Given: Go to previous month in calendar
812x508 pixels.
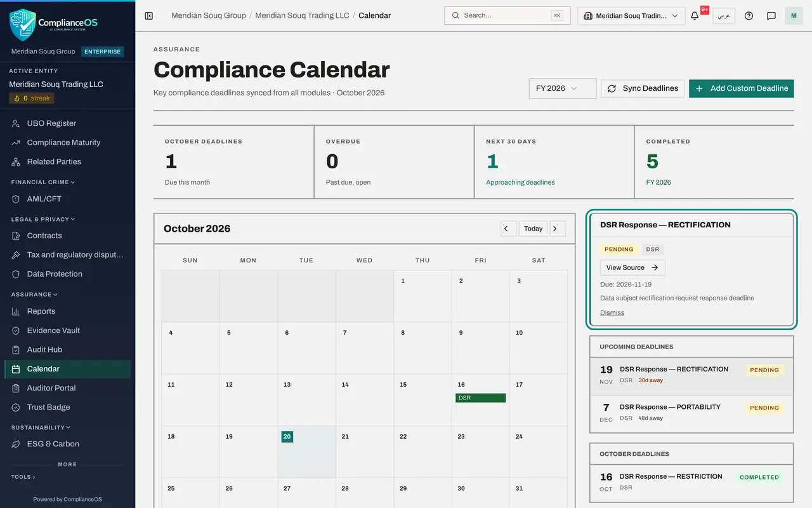Looking at the screenshot, I should pyautogui.click(x=508, y=229).
